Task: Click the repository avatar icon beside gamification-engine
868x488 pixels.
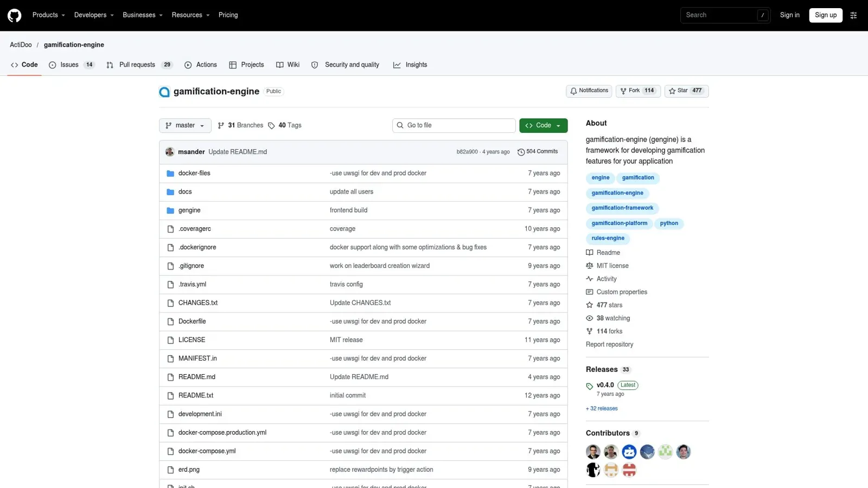Action: click(x=164, y=92)
